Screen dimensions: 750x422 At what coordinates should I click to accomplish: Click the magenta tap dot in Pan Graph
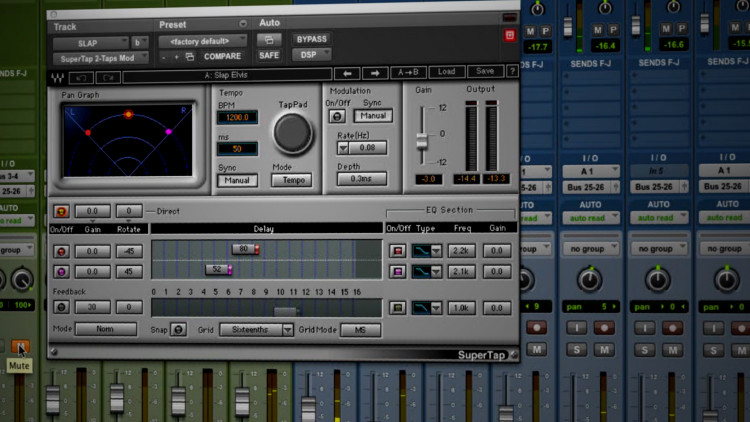click(168, 132)
